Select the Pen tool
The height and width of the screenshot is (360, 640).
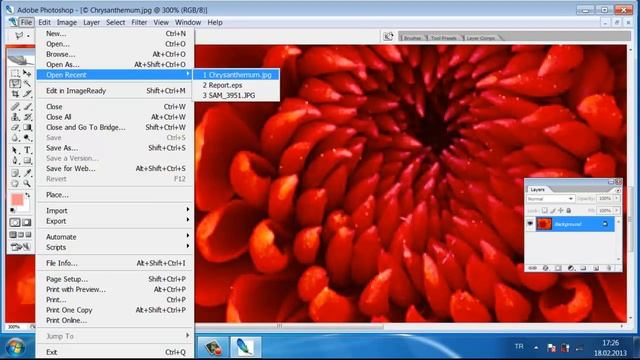click(15, 160)
